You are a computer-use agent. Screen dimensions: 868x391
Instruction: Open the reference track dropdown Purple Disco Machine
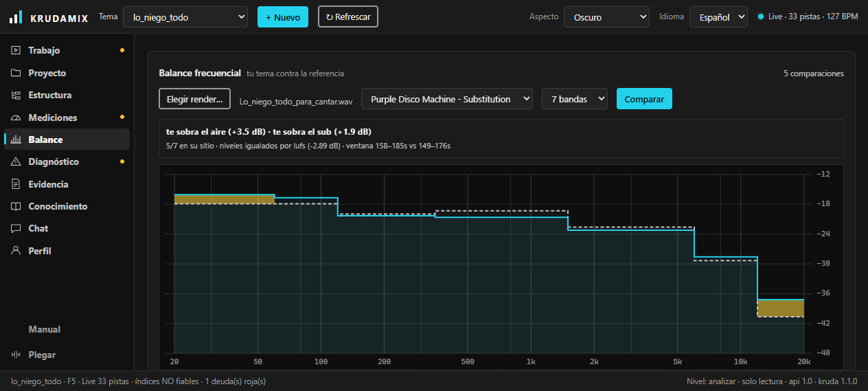[447, 99]
